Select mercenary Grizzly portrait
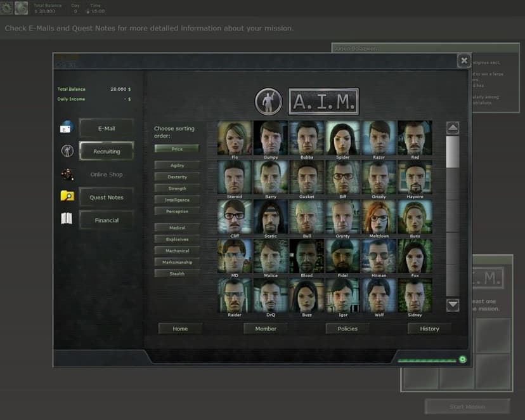Viewport: 525px width, 420px height. [379, 177]
